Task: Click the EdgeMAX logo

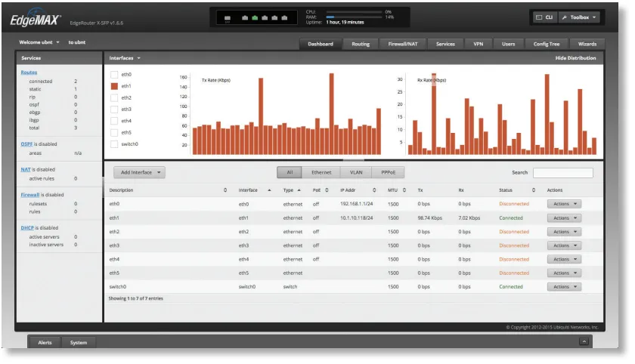Action: pyautogui.click(x=36, y=20)
